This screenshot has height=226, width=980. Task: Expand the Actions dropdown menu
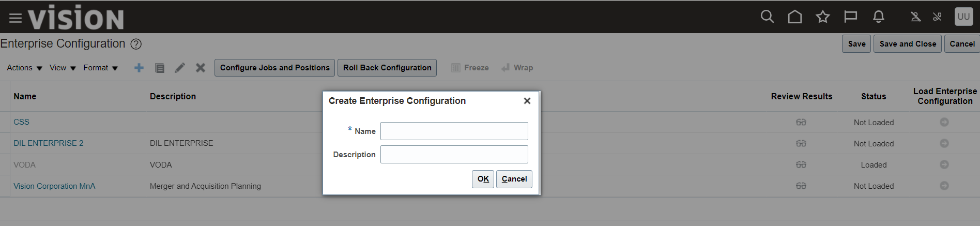(x=24, y=68)
